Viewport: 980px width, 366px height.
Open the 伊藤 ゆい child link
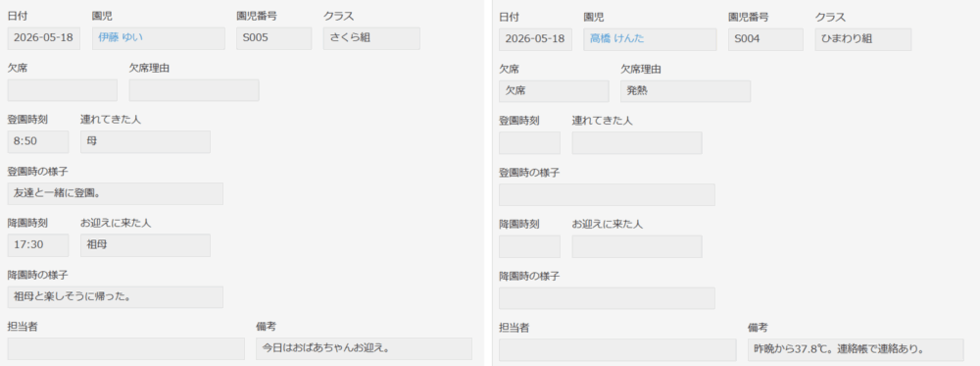pyautogui.click(x=121, y=37)
